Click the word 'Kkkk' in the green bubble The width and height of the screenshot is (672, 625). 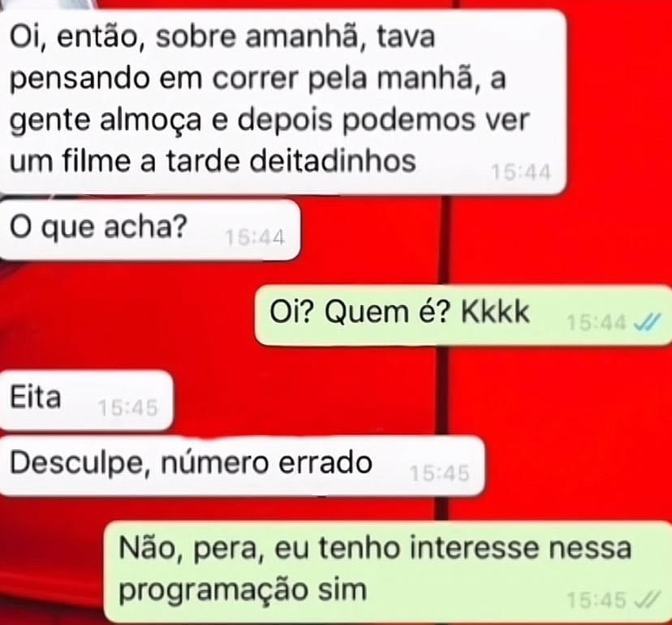tap(495, 312)
